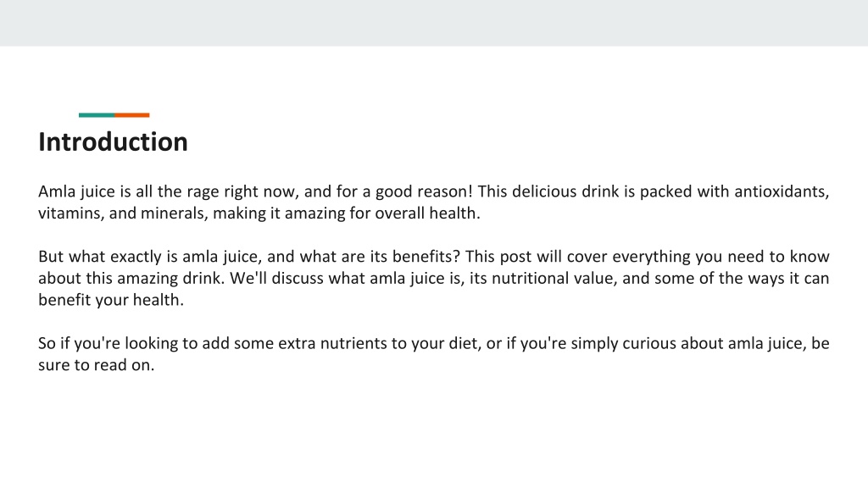Click the grey banner at the top

point(434,23)
